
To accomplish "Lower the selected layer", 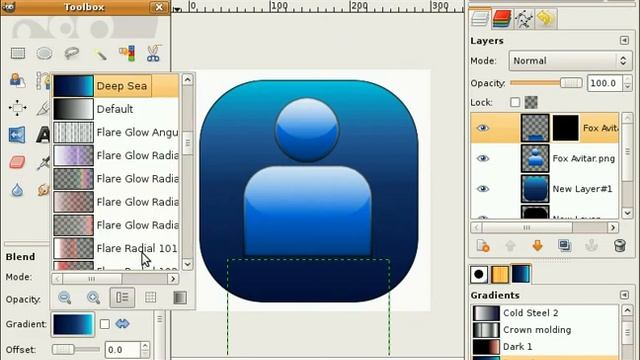I will pos(538,246).
